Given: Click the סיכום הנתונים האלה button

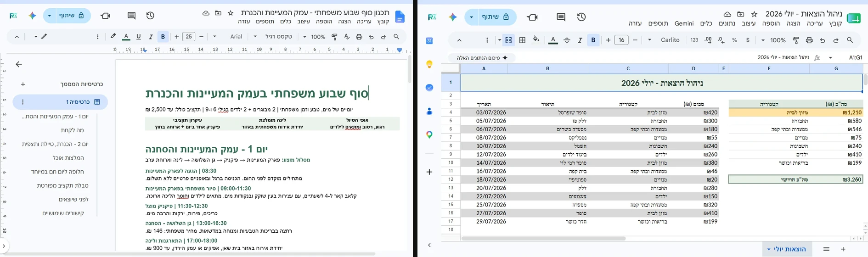Looking at the screenshot, I should 482,58.
